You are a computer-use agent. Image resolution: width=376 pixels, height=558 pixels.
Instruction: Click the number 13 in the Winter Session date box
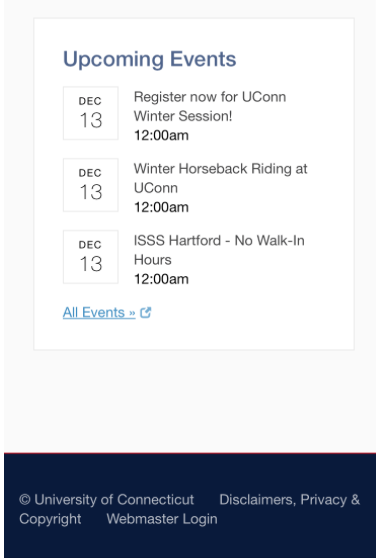(x=91, y=120)
